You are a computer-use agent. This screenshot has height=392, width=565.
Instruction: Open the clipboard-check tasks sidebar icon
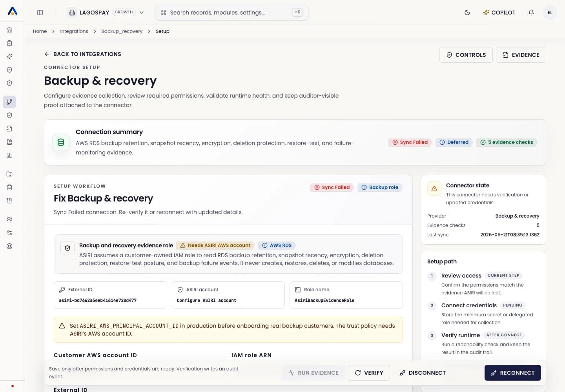coord(9,43)
